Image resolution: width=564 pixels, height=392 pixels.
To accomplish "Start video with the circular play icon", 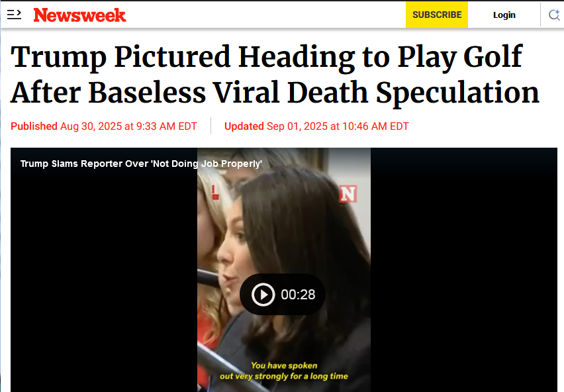I will pos(263,295).
